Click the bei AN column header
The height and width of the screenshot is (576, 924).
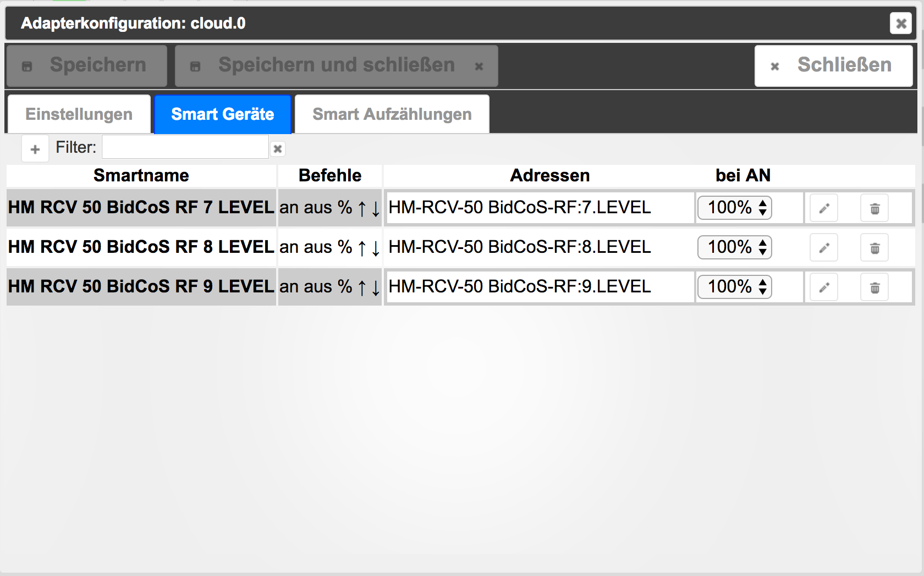tap(743, 176)
